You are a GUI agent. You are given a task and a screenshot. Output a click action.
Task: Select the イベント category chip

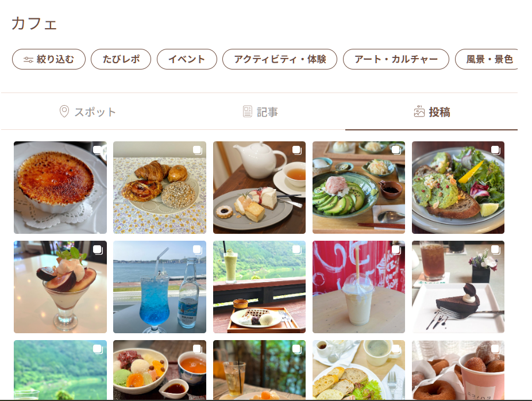(187, 59)
